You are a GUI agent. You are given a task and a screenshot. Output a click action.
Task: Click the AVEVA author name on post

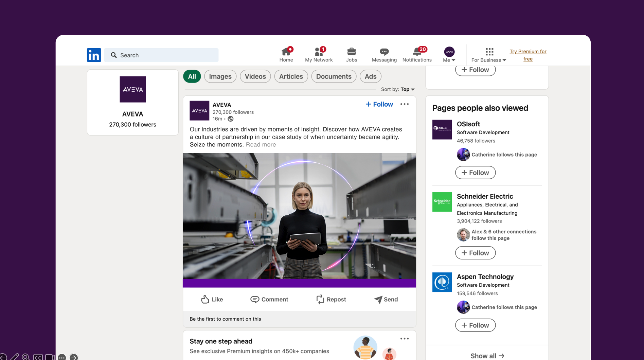(x=221, y=105)
